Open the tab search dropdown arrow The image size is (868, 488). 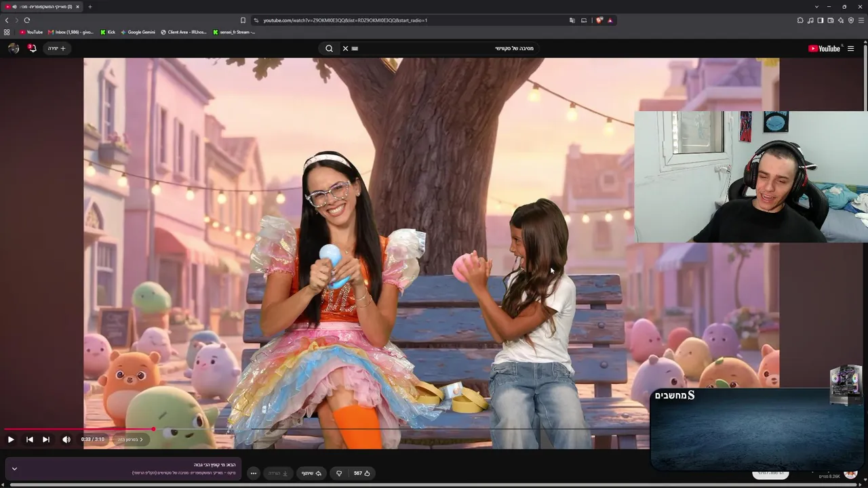point(816,7)
